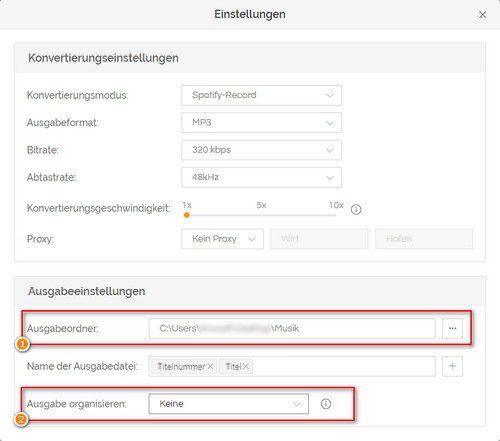Screen dimensions: 500x441
Task: Remove the Titel tag
Action: (x=246, y=366)
